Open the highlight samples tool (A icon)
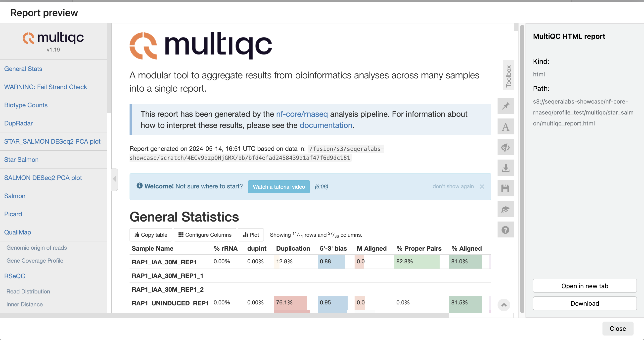 point(506,127)
